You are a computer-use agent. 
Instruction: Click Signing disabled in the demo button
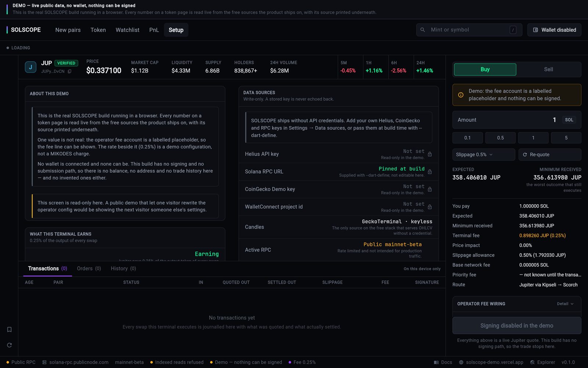[517, 326]
